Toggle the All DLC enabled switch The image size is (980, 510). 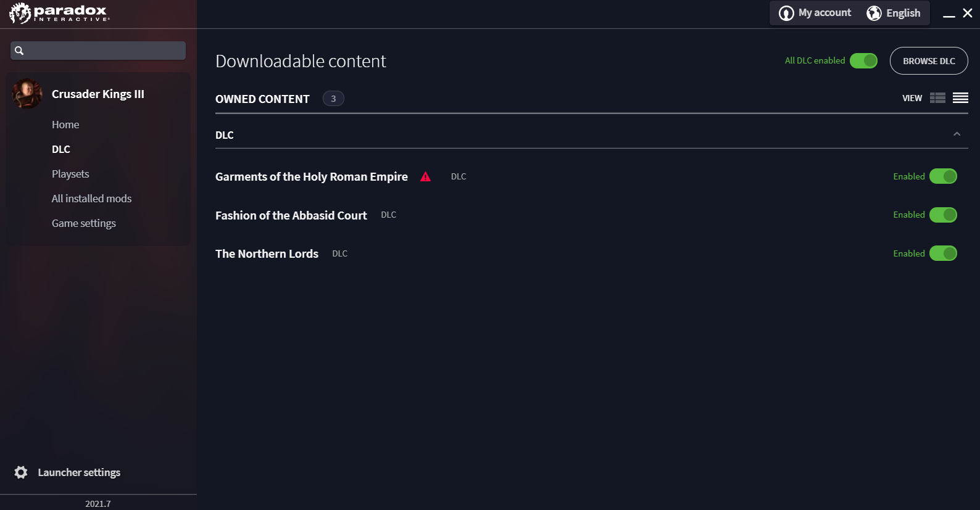pos(863,60)
